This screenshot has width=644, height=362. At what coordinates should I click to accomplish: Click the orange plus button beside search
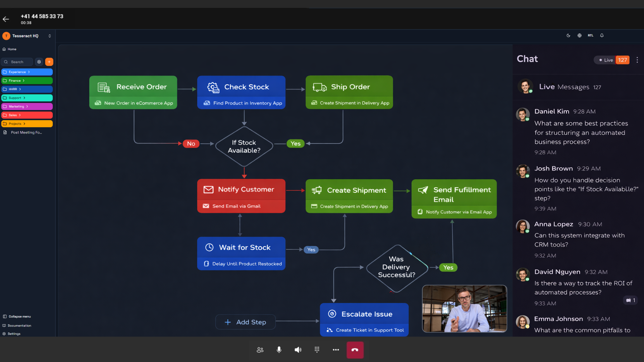[x=49, y=62]
